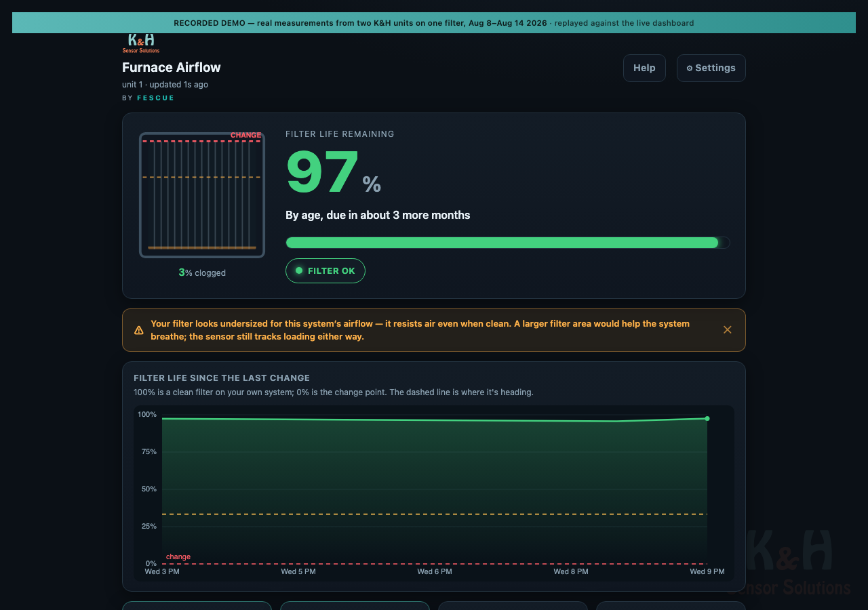Click the filter clog diagram thumbnail

coord(202,195)
